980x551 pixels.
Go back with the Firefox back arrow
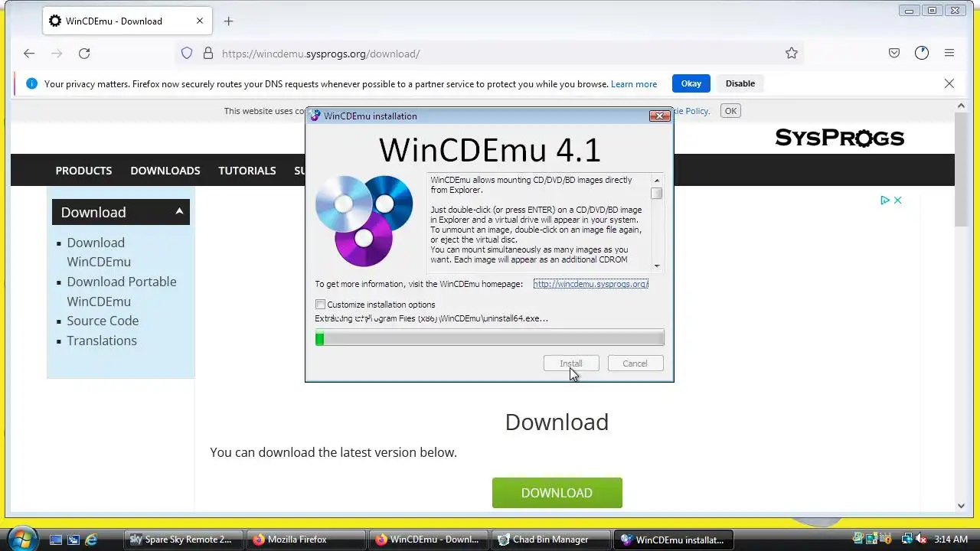[29, 53]
